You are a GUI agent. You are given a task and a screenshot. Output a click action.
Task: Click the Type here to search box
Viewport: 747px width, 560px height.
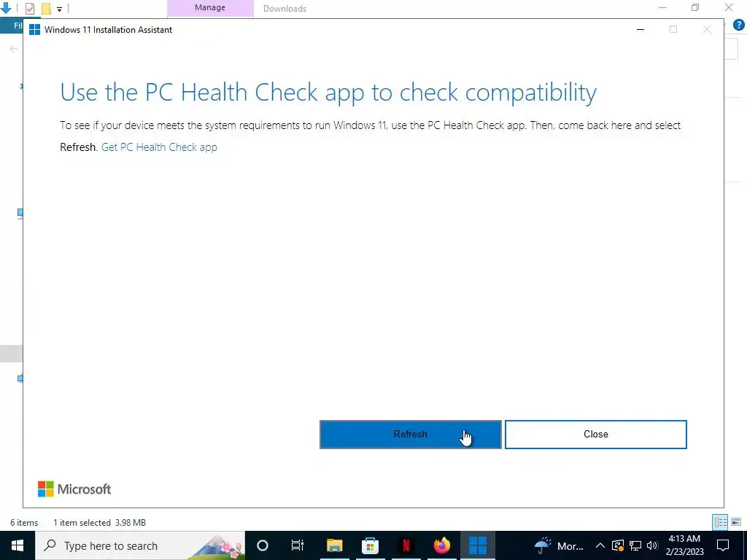tap(140, 545)
